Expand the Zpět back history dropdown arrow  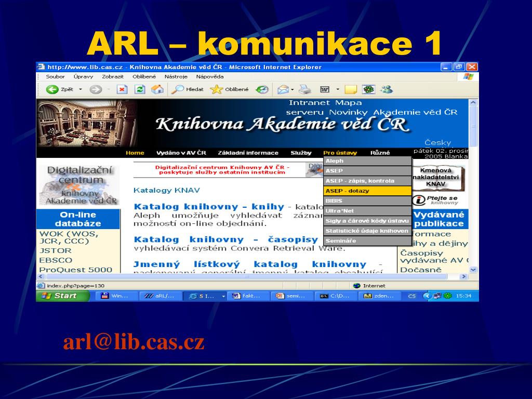pos(81,89)
